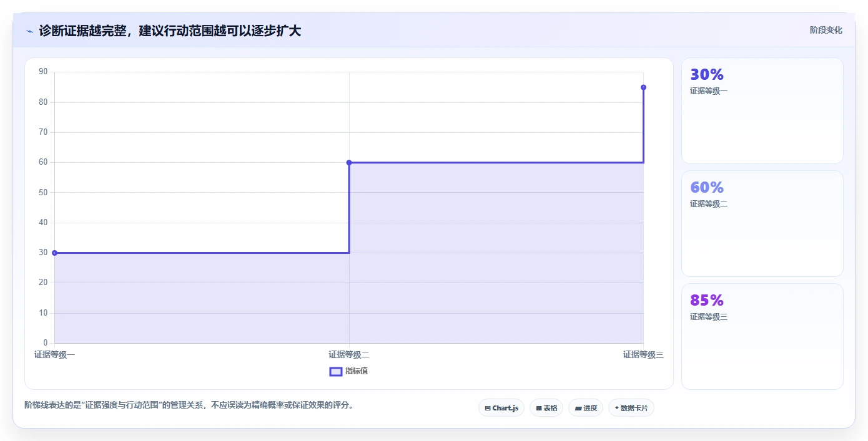This screenshot has height=441, width=868.
Task: Click the lightning icon beside the title
Action: [29, 31]
